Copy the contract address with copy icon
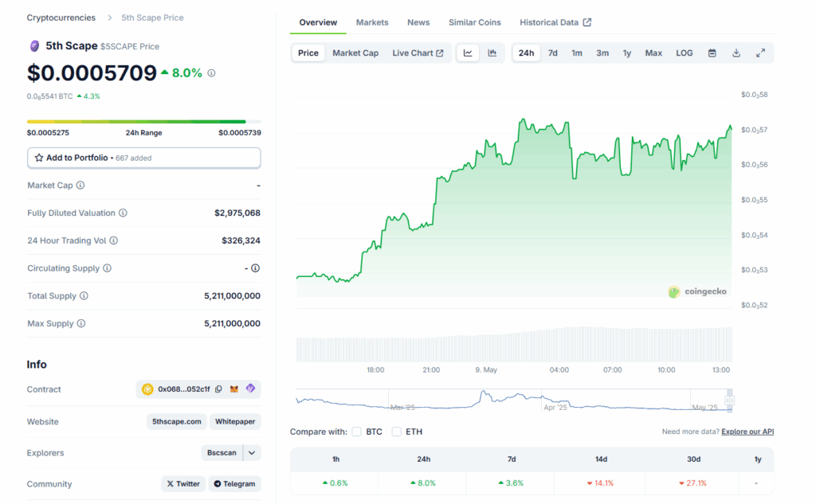The image size is (816, 504). click(218, 389)
